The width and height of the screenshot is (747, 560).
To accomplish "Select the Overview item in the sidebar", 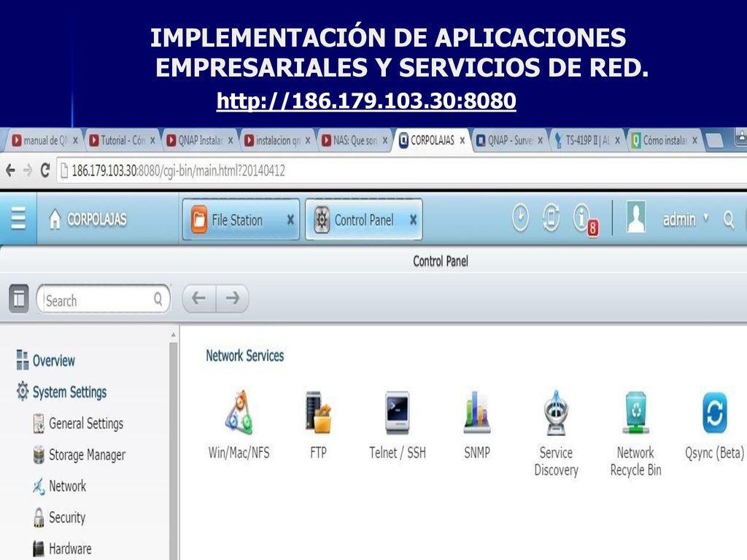I will pyautogui.click(x=46, y=360).
